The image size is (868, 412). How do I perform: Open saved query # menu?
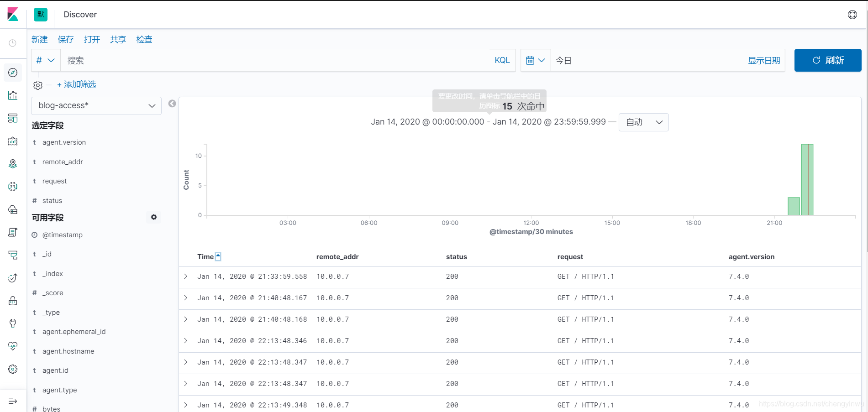[x=46, y=60]
